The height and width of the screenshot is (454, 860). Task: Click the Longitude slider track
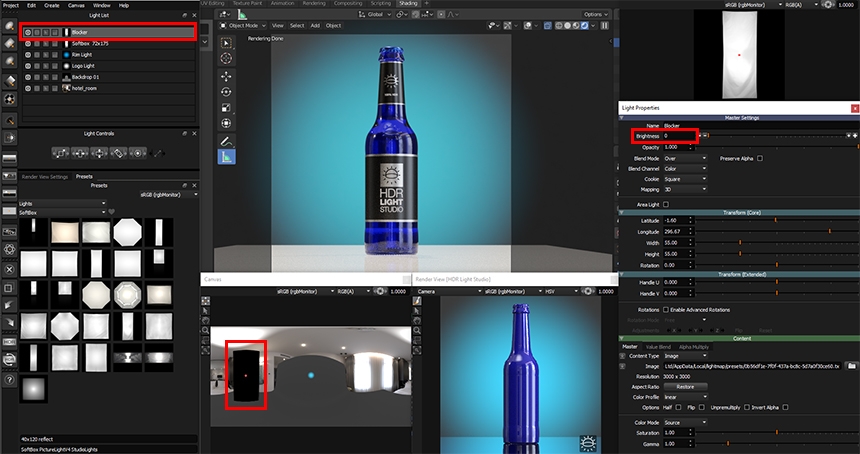click(x=776, y=231)
